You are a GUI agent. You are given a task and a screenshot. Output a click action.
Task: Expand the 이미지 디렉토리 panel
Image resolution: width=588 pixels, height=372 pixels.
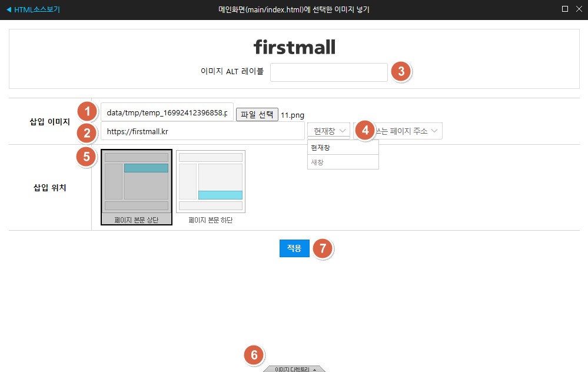click(294, 369)
